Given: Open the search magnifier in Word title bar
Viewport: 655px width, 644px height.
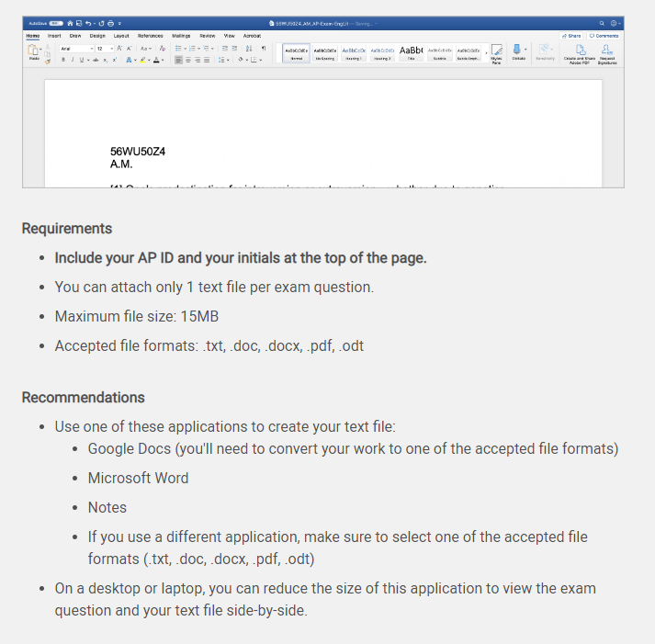Looking at the screenshot, I should point(602,23).
